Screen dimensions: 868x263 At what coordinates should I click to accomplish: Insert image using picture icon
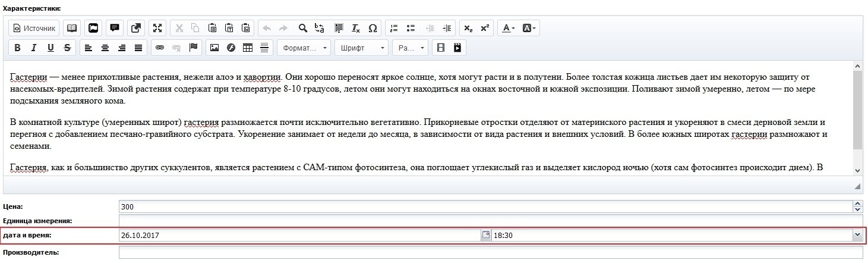click(x=214, y=48)
